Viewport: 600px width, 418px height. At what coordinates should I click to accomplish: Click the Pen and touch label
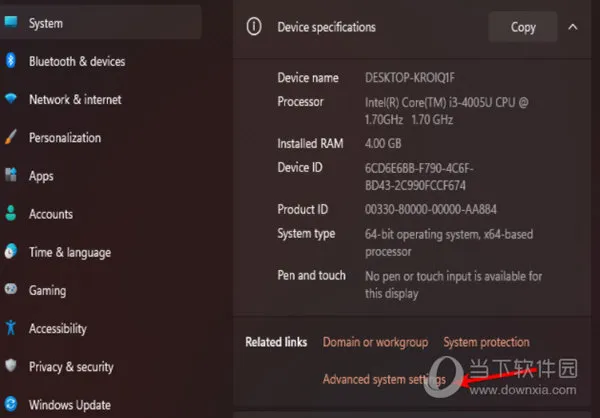pos(311,275)
